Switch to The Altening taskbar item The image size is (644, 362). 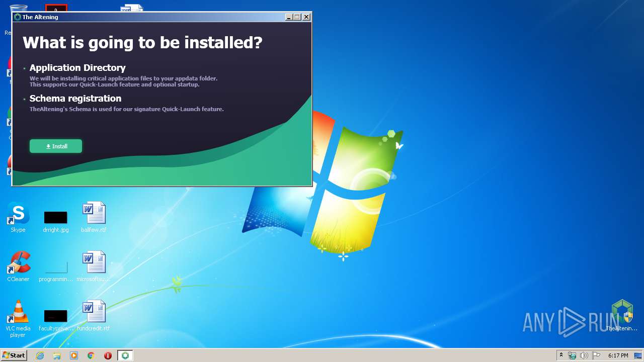[x=125, y=355]
